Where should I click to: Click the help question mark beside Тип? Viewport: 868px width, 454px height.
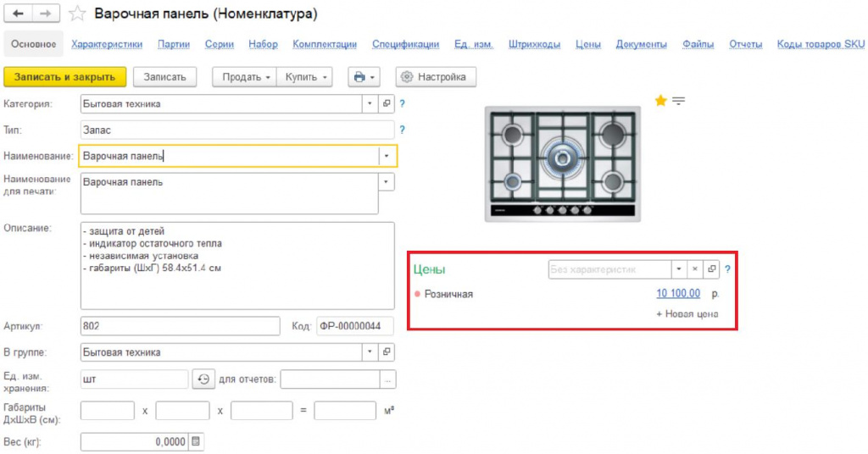coord(403,130)
